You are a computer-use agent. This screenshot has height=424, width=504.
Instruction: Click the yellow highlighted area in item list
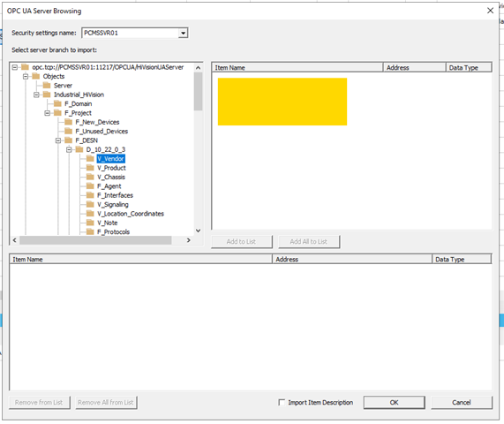282,102
